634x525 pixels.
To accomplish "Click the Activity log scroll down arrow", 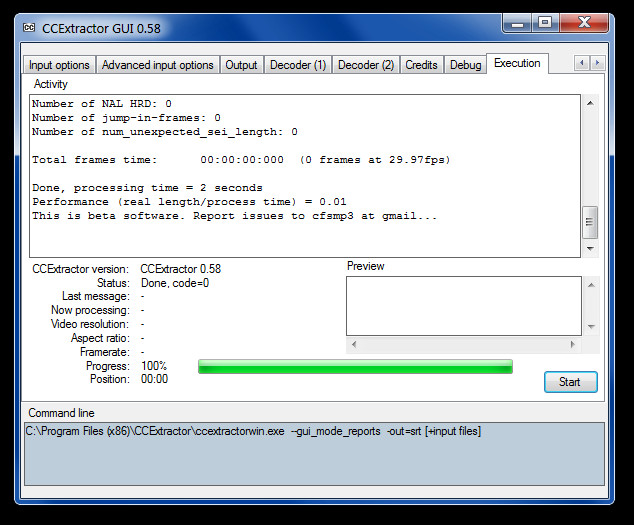I will [x=590, y=248].
